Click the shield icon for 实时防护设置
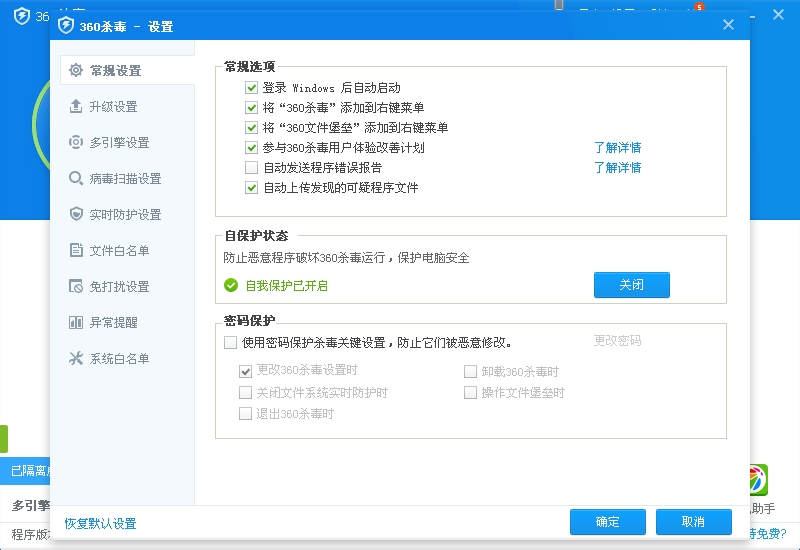 coord(75,214)
